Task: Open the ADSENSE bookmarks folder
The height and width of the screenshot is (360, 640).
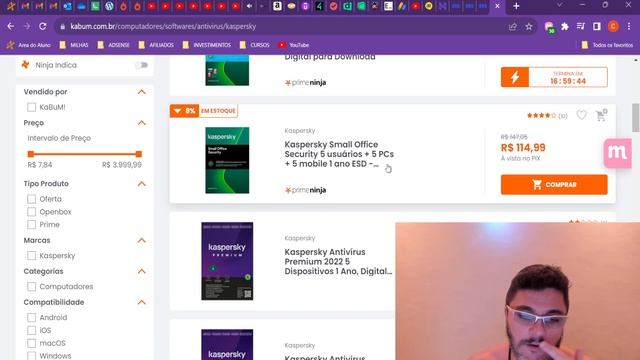Action: pyautogui.click(x=113, y=45)
